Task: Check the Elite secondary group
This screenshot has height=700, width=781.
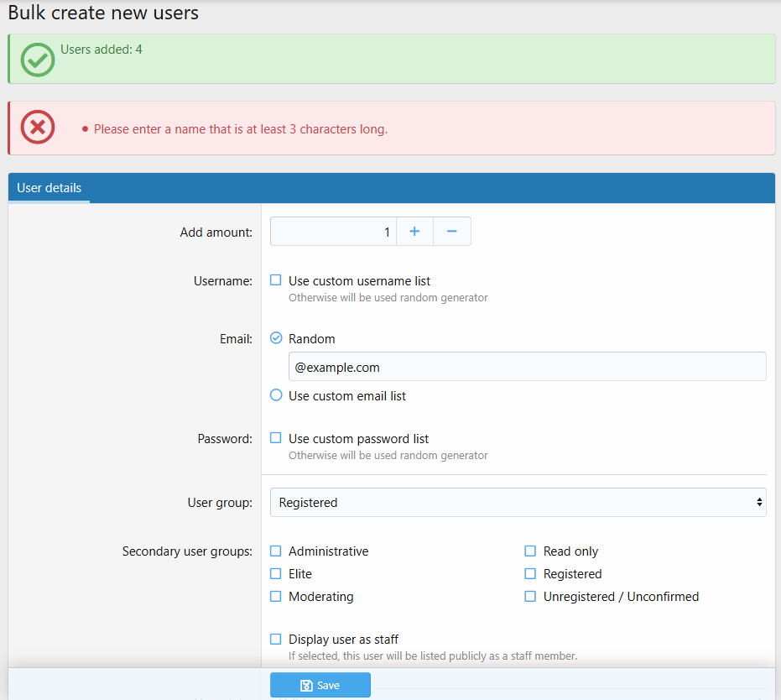Action: (276, 574)
